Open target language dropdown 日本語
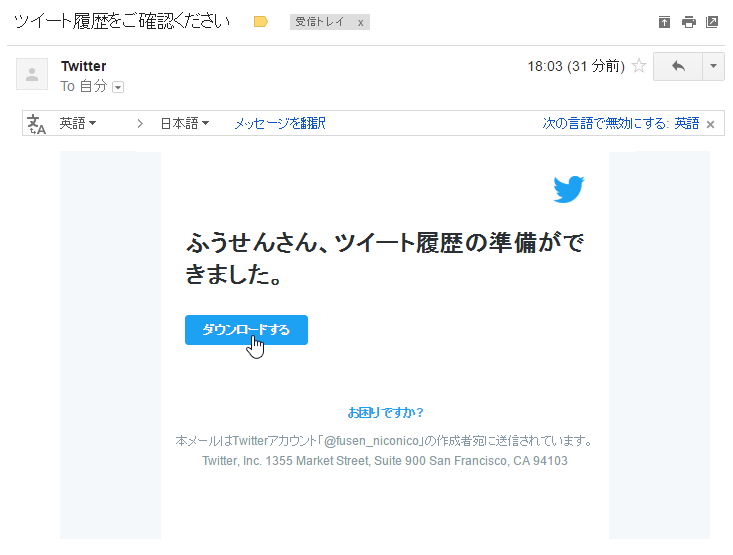 pyautogui.click(x=185, y=123)
